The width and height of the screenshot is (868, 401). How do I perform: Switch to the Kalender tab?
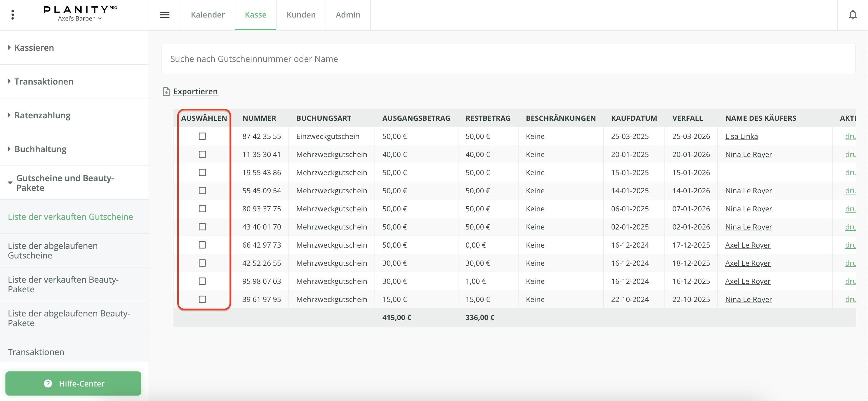tap(207, 15)
